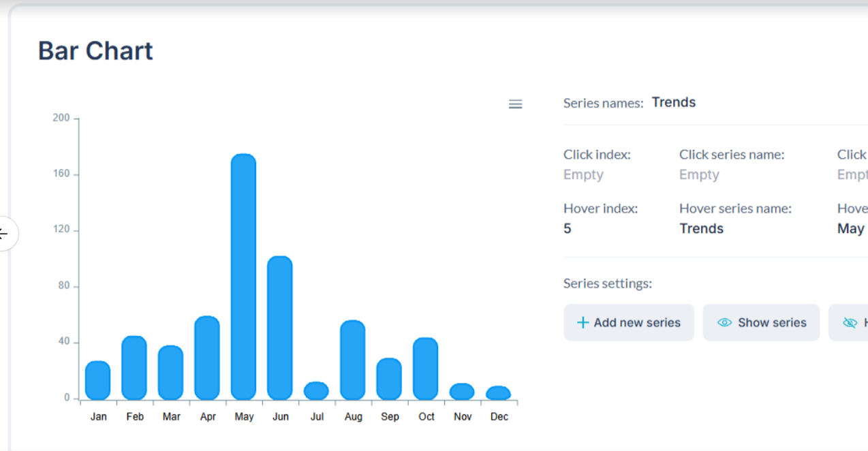Click the hover value May on right
The width and height of the screenshot is (868, 451).
pos(850,228)
